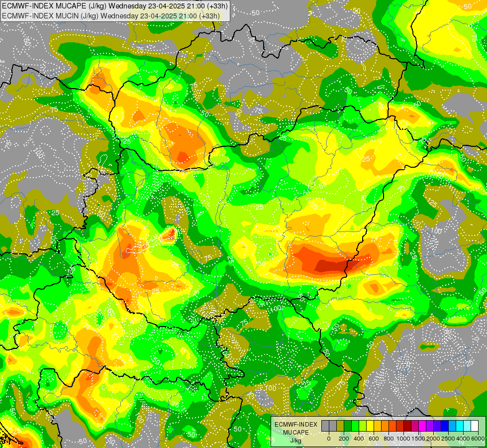Select the dark green legend swatch

348,426
